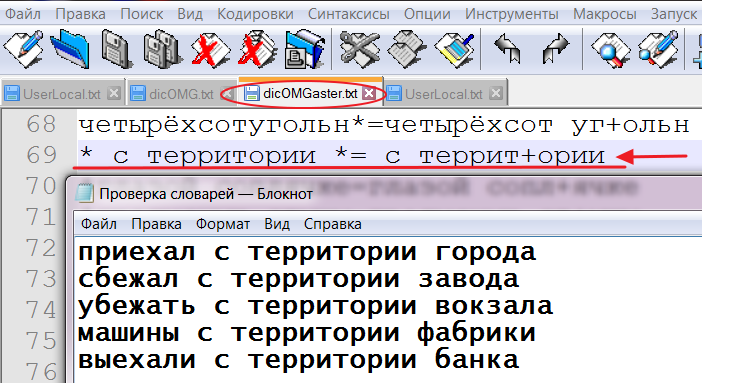Click the text 'выехали с территории банка' in Блокнот
The width and height of the screenshot is (752, 386).
click(x=298, y=360)
